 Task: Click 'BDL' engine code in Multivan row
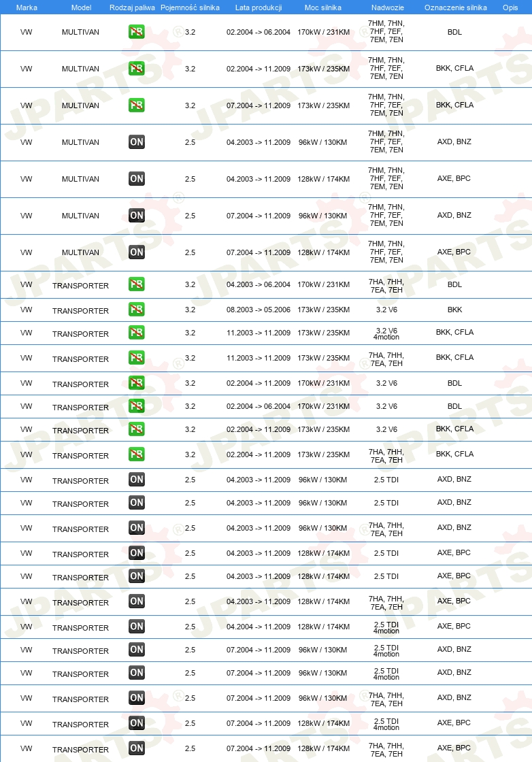[454, 32]
